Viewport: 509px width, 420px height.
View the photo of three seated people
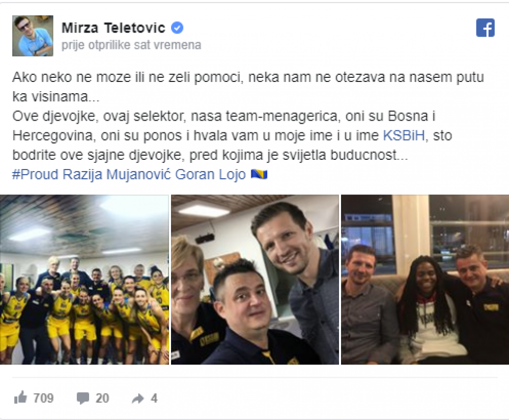coord(425,279)
